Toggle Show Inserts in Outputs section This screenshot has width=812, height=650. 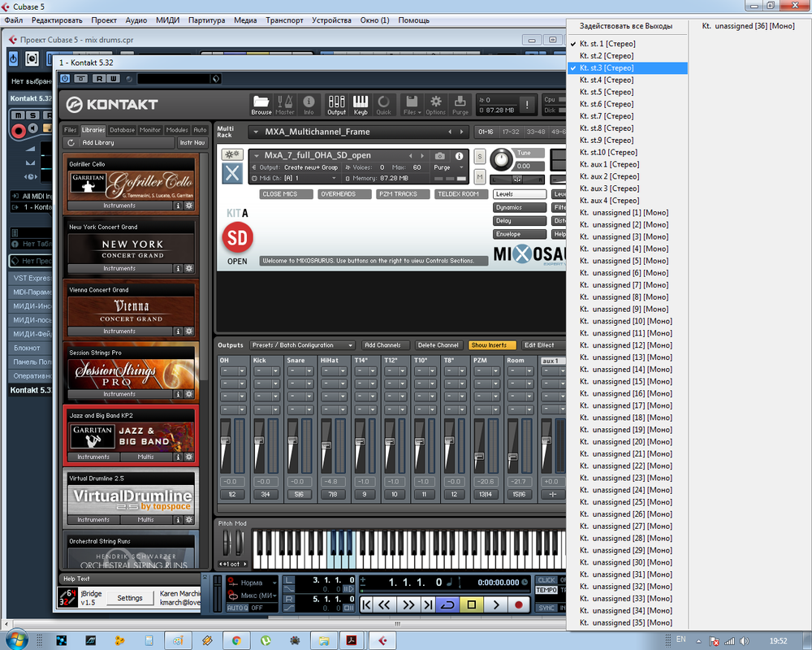coord(492,345)
